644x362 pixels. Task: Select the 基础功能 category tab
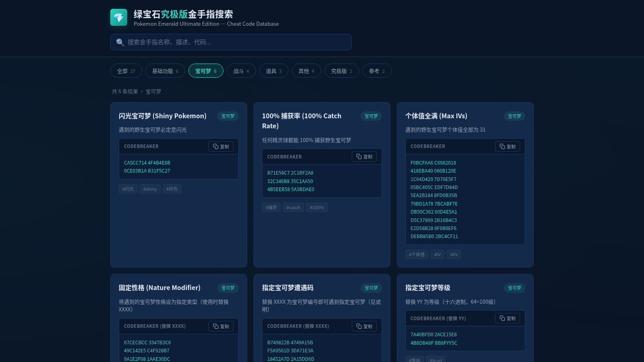tap(165, 71)
